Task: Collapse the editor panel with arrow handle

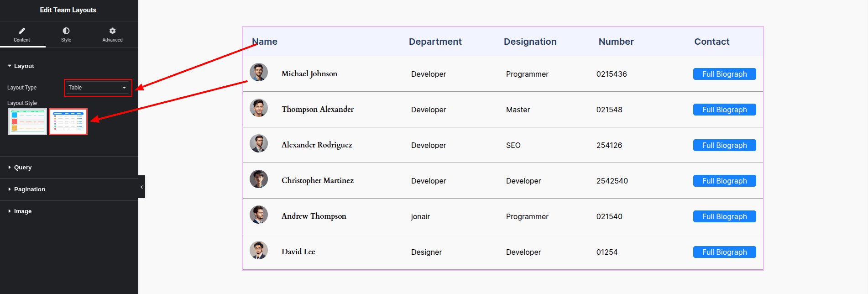Action: [x=141, y=187]
